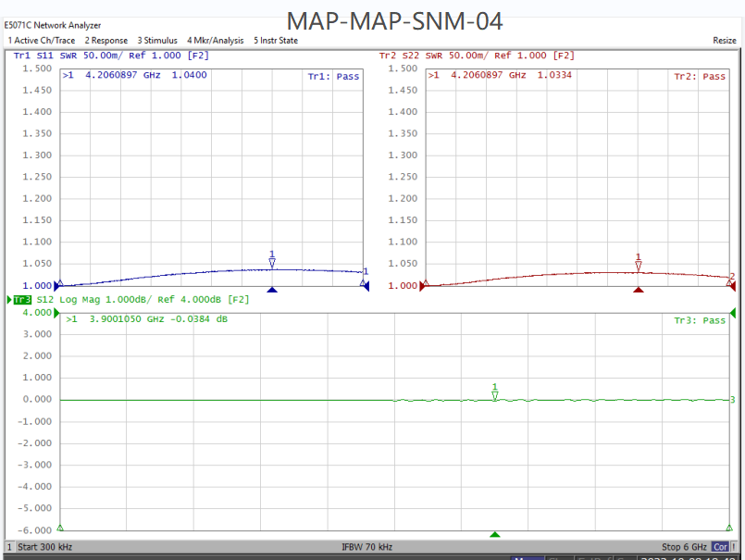Click the red reference position arrow at 1.000
Image resolution: width=745 pixels, height=560 pixels.
[x=422, y=286]
